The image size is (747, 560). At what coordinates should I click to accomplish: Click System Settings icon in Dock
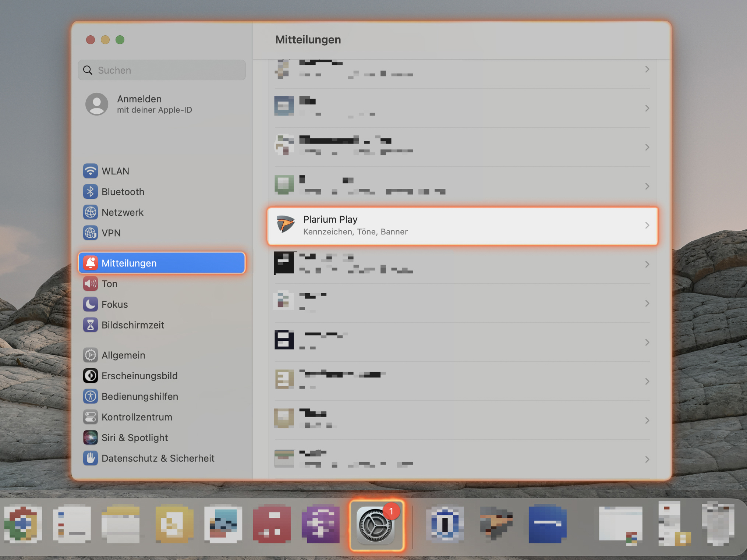[376, 525]
